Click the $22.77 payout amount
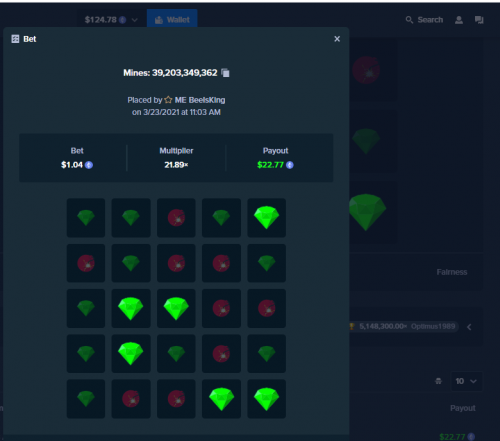Screen dimensions: 500x441 click(x=270, y=165)
